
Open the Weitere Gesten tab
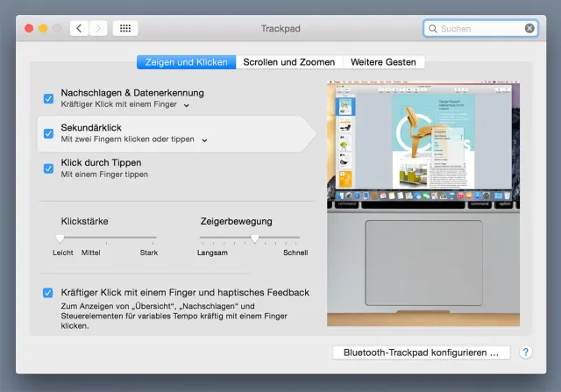click(x=383, y=62)
